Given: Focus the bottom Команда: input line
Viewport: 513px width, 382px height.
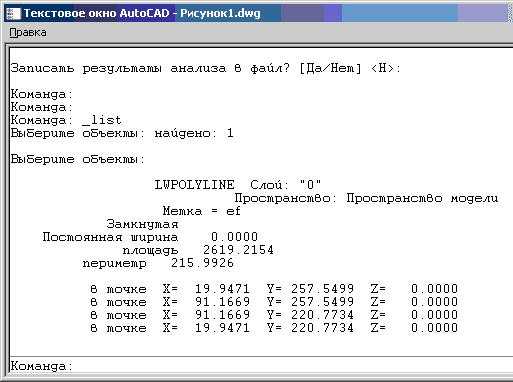Looking at the screenshot, I should [x=261, y=366].
